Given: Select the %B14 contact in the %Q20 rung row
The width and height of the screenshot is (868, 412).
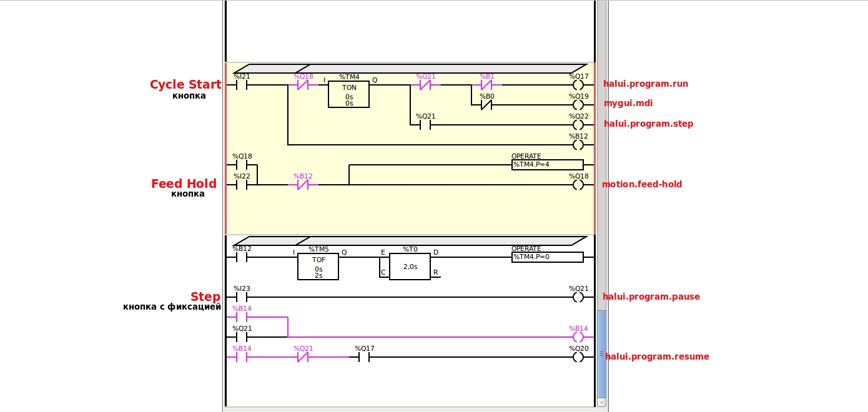Looking at the screenshot, I should click(x=242, y=357).
